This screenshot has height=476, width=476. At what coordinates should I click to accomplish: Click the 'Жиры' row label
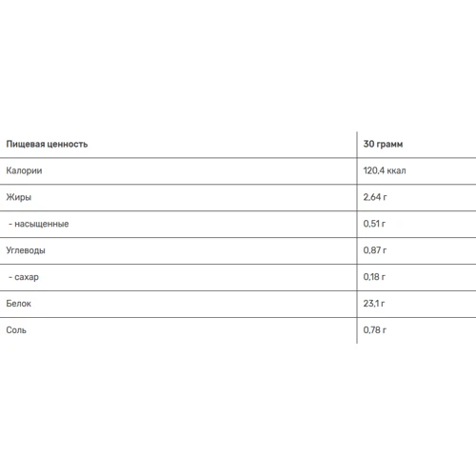[x=19, y=197]
